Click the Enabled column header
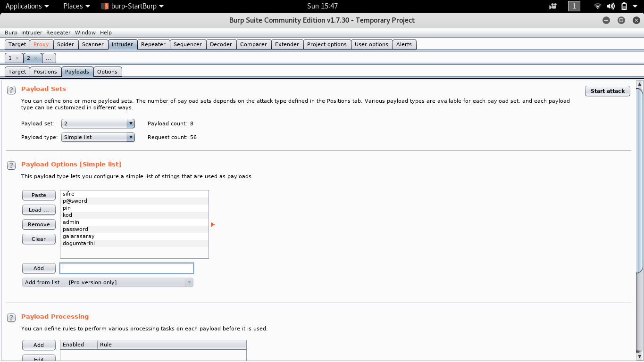The height and width of the screenshot is (362, 644). tap(79, 345)
